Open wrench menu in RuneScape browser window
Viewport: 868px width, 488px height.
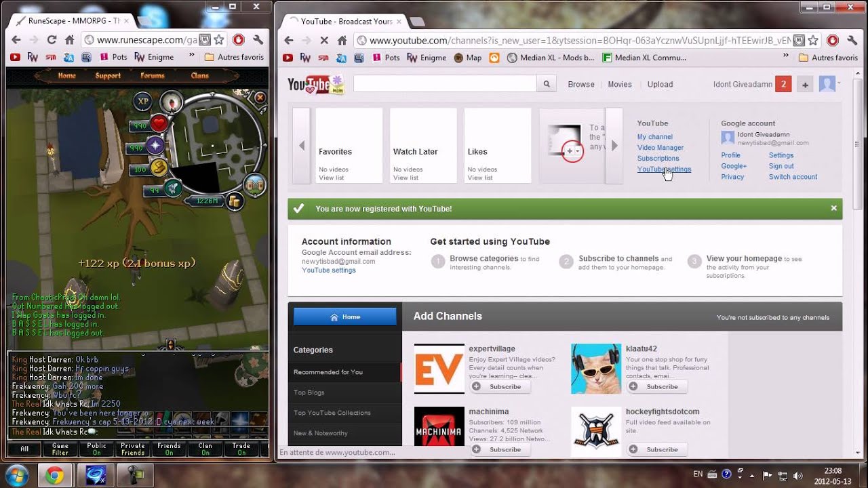[x=258, y=40]
